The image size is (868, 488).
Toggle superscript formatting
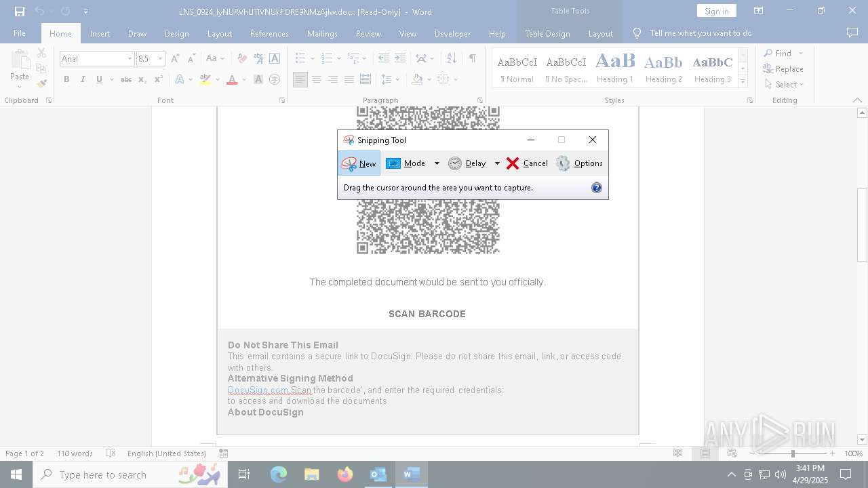159,79
